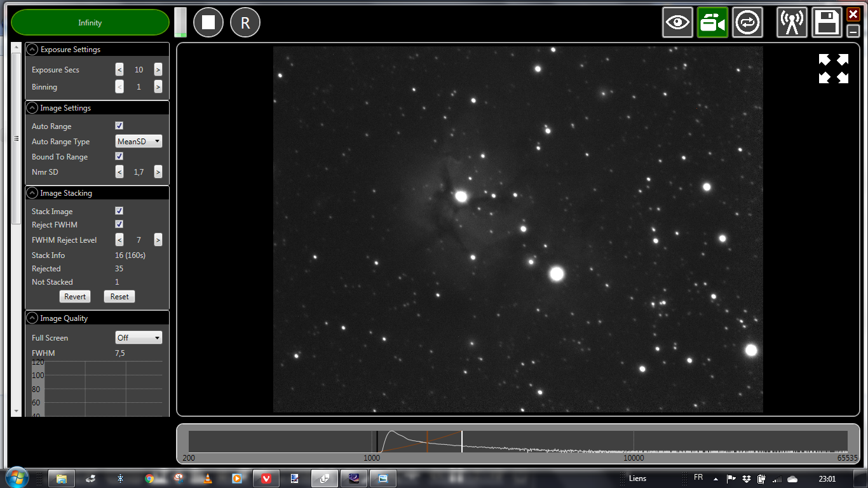This screenshot has width=868, height=488.
Task: Disable the Stack Image checkbox
Action: click(x=119, y=210)
